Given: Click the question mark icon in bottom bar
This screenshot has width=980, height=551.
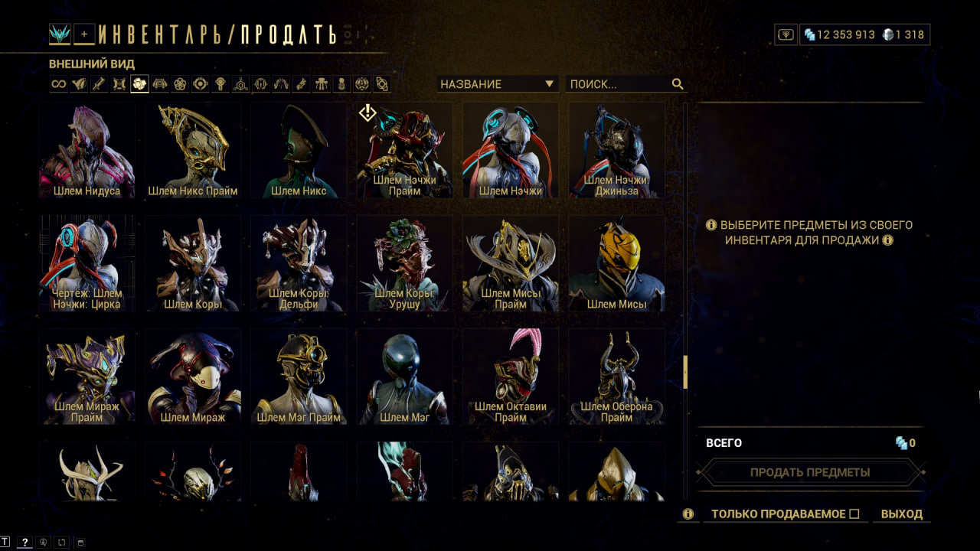Looking at the screenshot, I should click(x=24, y=543).
